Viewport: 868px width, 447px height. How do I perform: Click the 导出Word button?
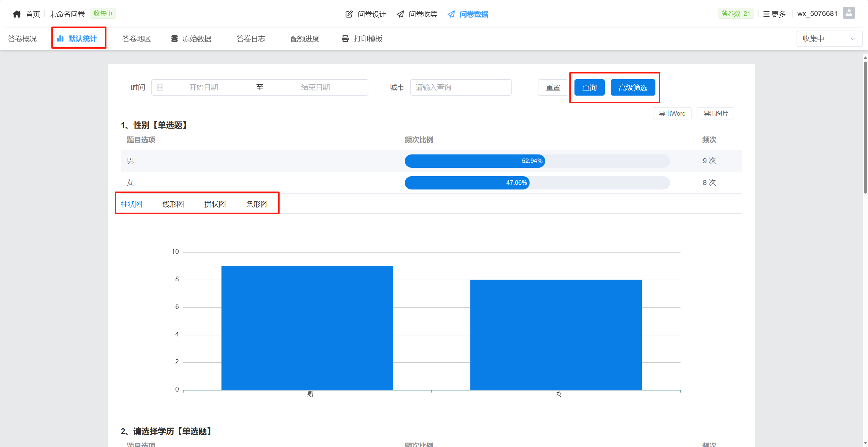[x=672, y=113]
